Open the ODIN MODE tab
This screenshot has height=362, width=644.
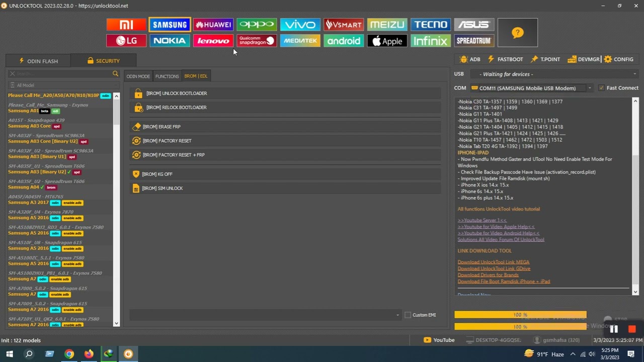point(138,76)
